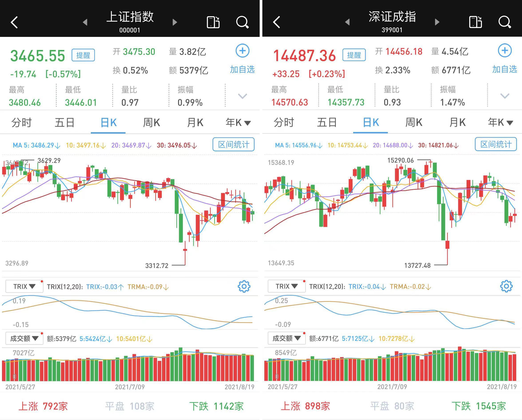Tap 深证成指 title with code 399001

[x=392, y=22]
